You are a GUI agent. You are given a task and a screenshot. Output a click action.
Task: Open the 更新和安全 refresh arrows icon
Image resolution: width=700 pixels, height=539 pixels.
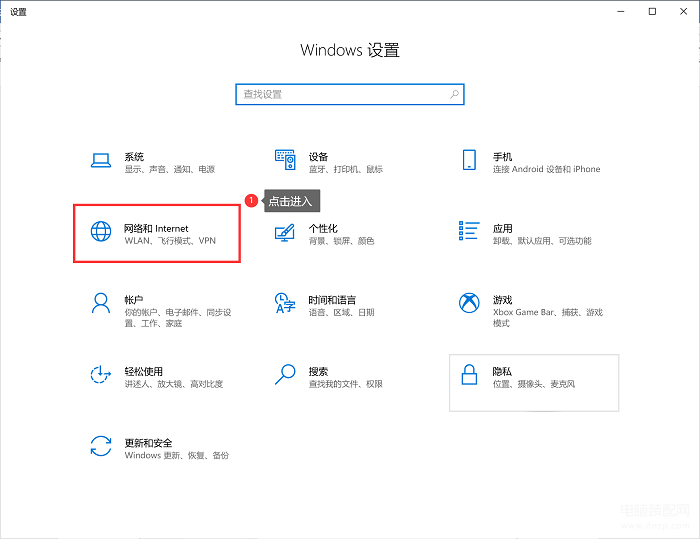pyautogui.click(x=101, y=446)
